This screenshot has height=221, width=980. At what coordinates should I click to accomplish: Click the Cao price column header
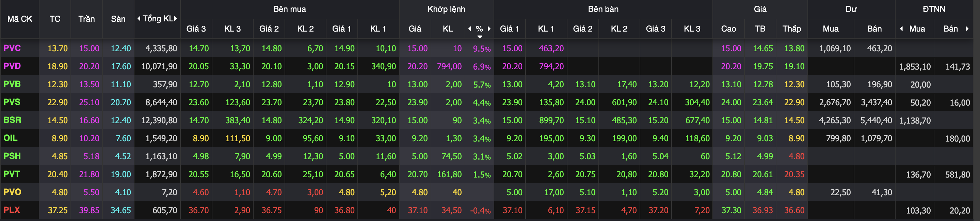tap(728, 29)
